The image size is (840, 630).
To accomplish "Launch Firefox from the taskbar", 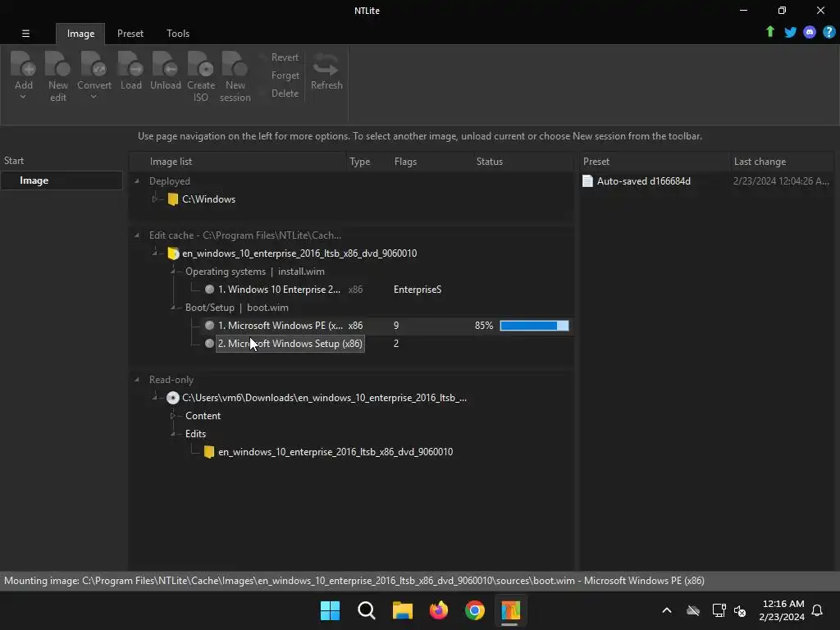I will click(439, 610).
